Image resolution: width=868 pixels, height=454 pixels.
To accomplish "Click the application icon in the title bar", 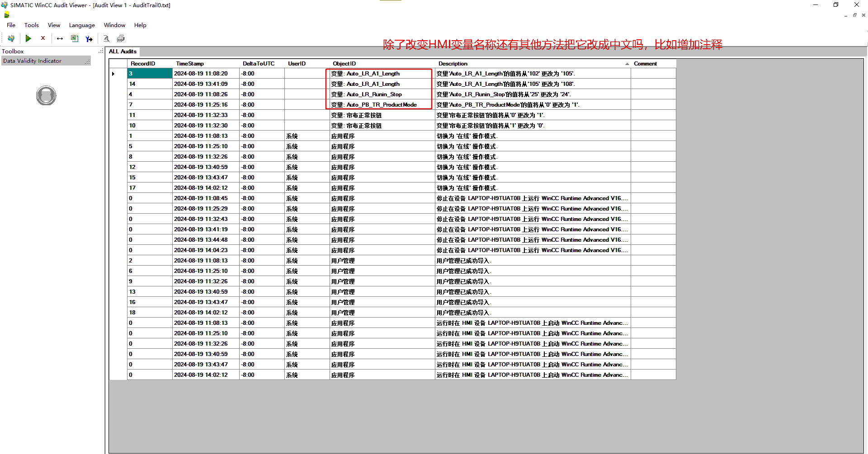I will coord(5,5).
